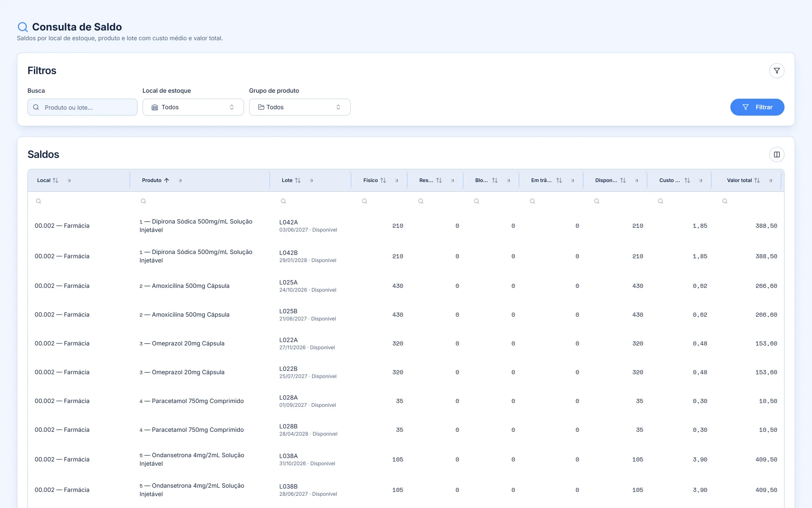Open filter menu on Valor total column
The width and height of the screenshot is (812, 508).
(771, 180)
